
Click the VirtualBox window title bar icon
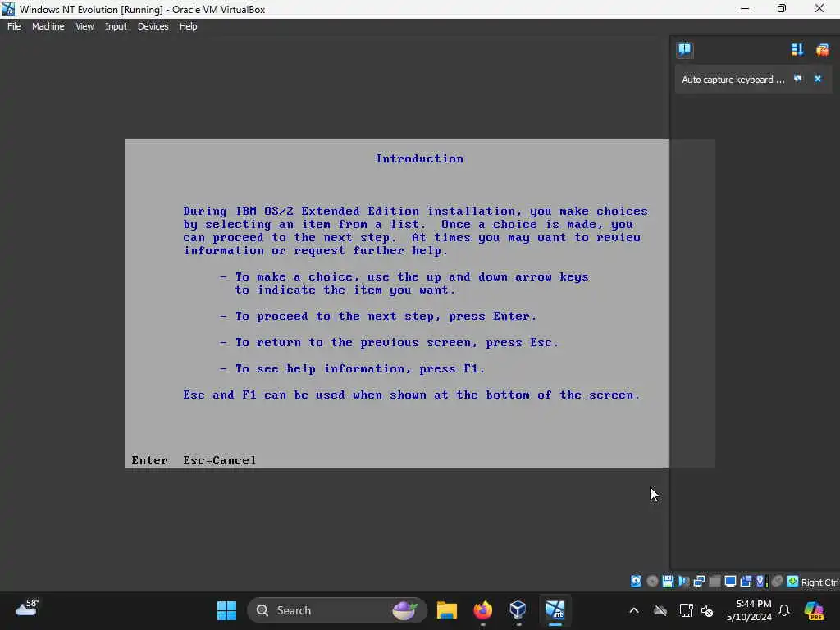pos(8,9)
